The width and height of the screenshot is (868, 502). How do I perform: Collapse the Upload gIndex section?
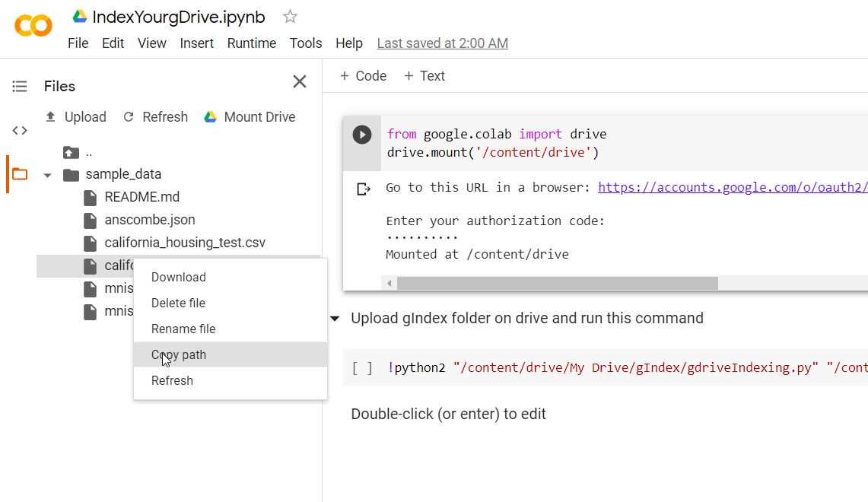pyautogui.click(x=335, y=319)
